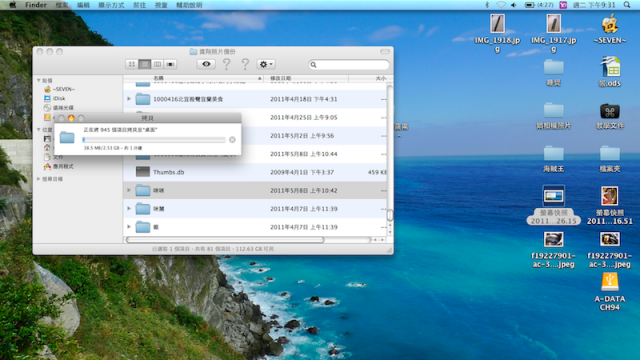The height and width of the screenshot is (360, 640).
Task: Stop the copy with the X button
Action: pyautogui.click(x=232, y=140)
